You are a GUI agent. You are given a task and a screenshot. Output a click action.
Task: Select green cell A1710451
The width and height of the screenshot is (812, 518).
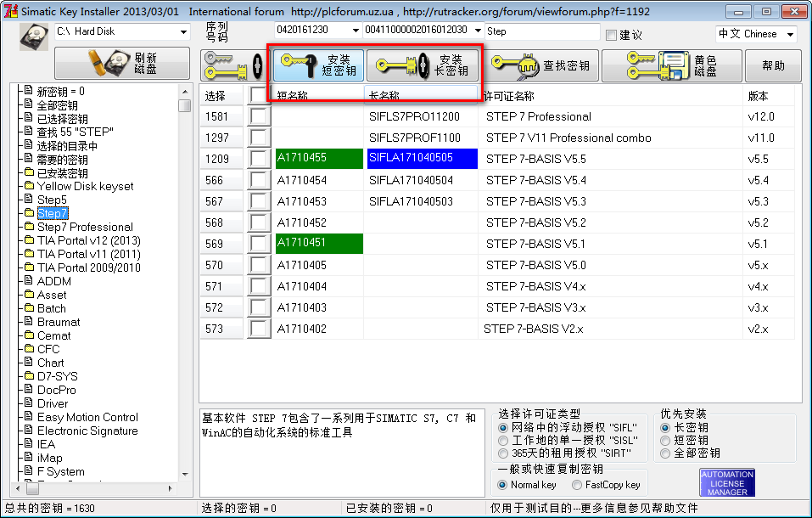[319, 244]
